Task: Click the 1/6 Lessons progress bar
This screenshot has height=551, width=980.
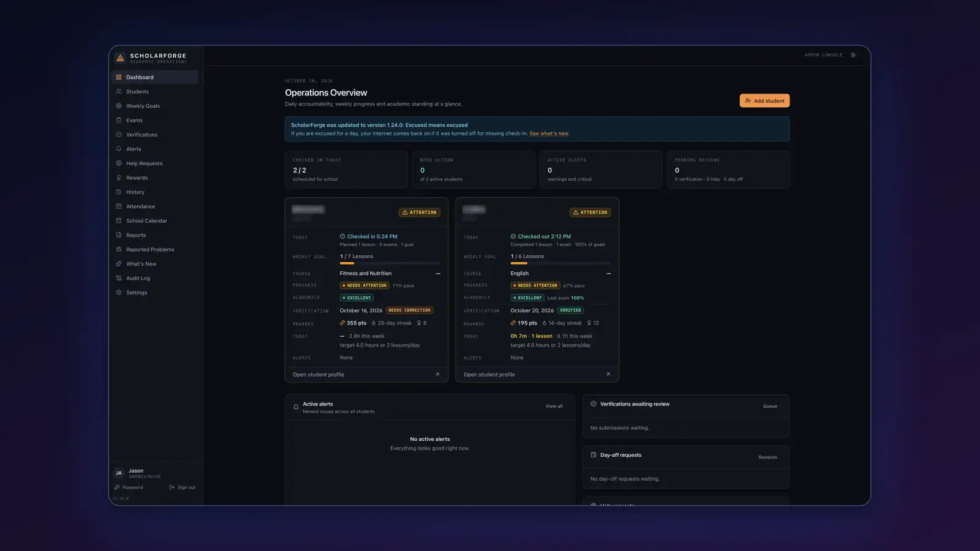Action: coord(560,263)
